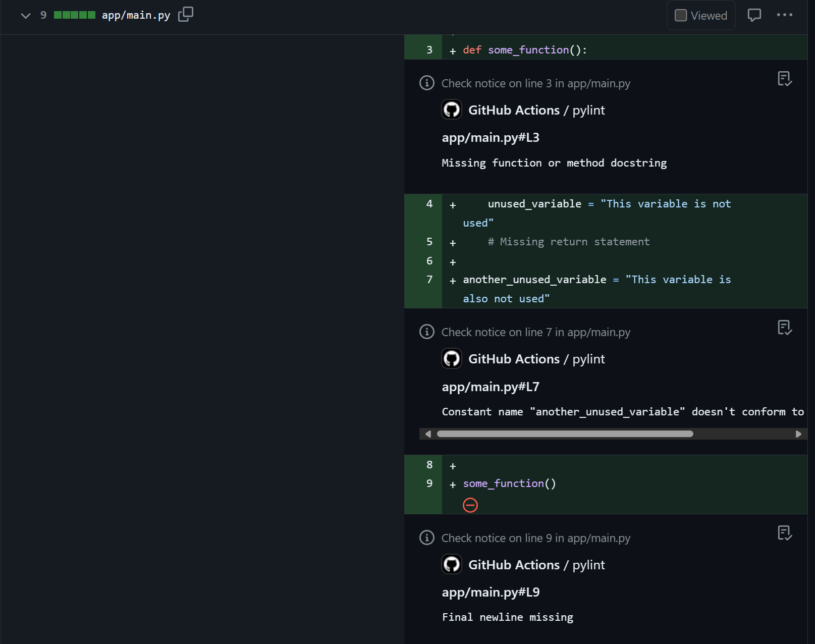Click the info icon for line 9 notice
The image size is (815, 644).
pyautogui.click(x=427, y=538)
